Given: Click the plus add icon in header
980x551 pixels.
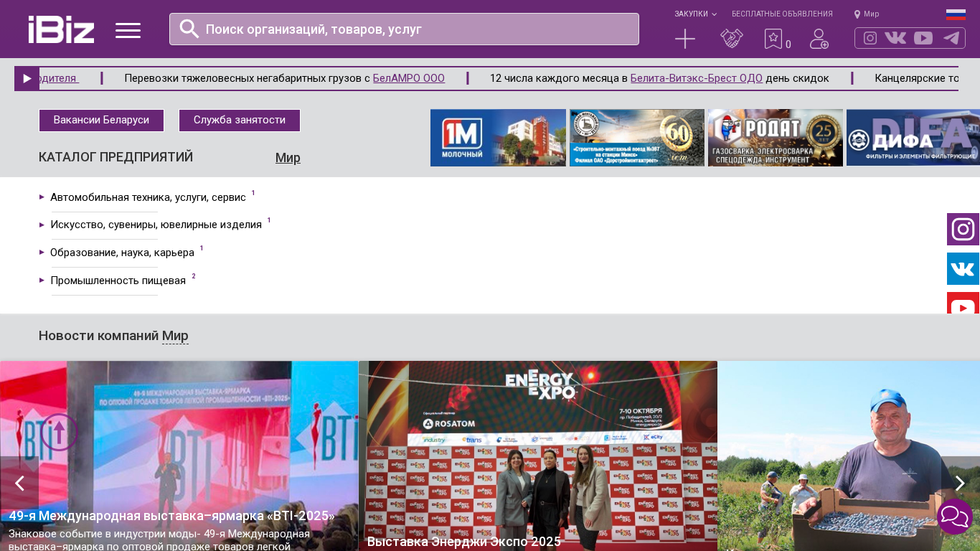Looking at the screenshot, I should point(685,39).
